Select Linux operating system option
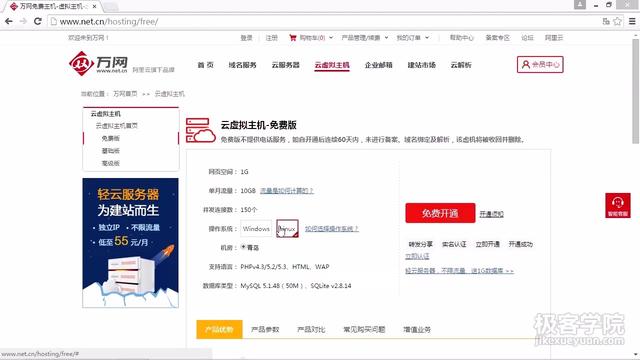The image size is (640, 360). tap(287, 229)
